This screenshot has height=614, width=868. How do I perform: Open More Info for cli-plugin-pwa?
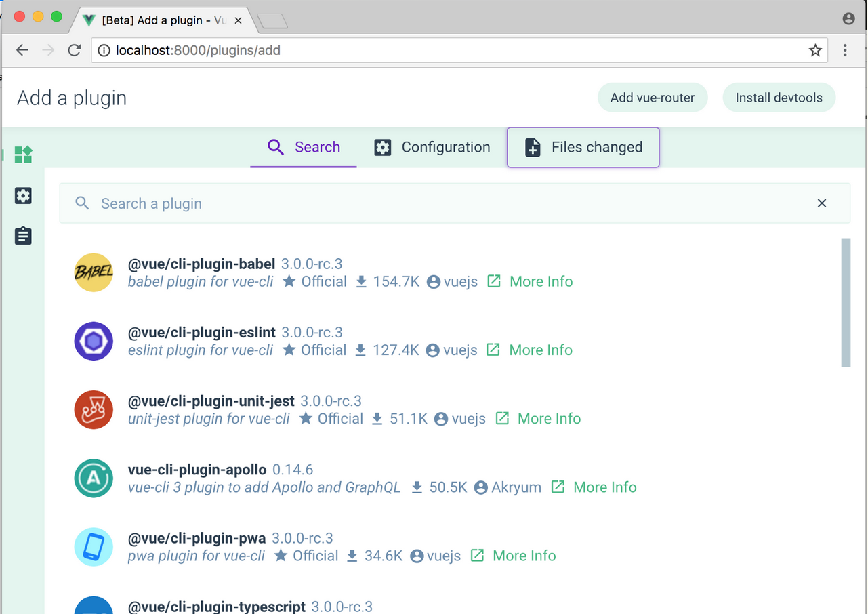tap(524, 555)
